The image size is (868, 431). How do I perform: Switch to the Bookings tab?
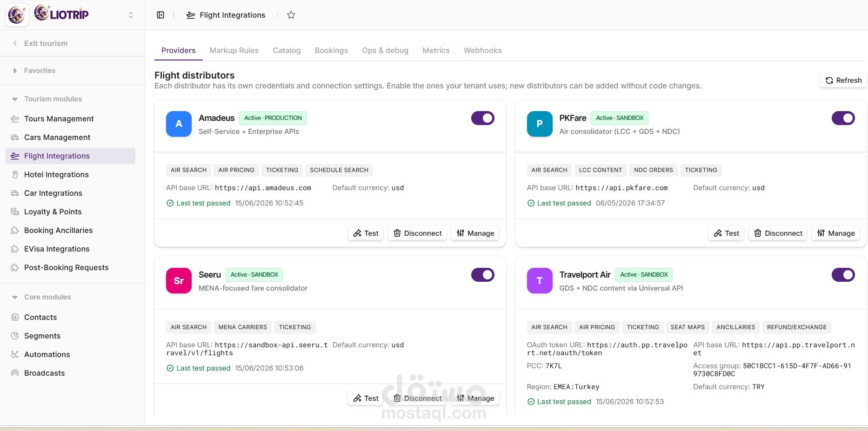pos(331,50)
